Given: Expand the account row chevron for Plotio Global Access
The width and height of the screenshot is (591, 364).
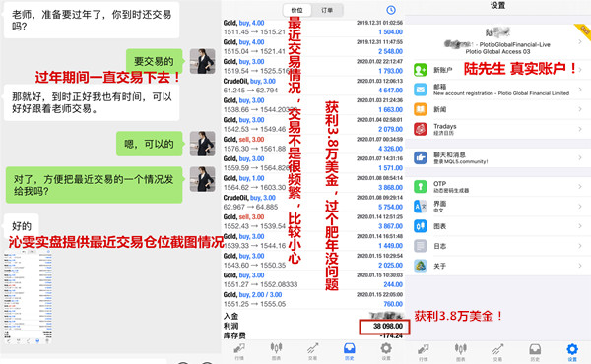Looking at the screenshot, I should click(x=580, y=41).
